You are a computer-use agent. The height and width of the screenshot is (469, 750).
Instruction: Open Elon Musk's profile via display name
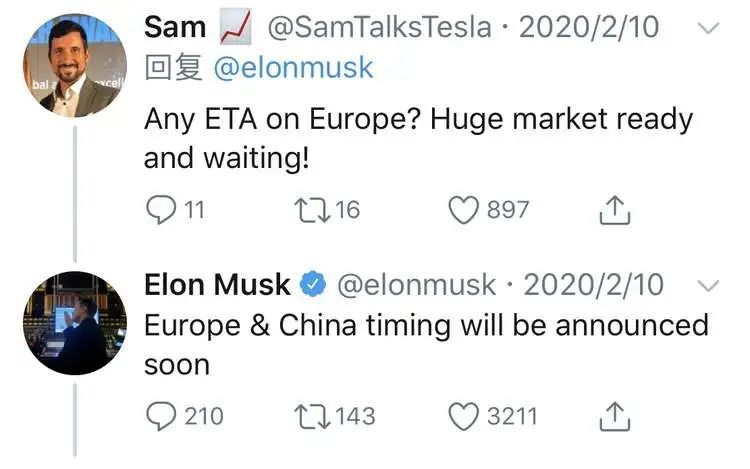217,285
